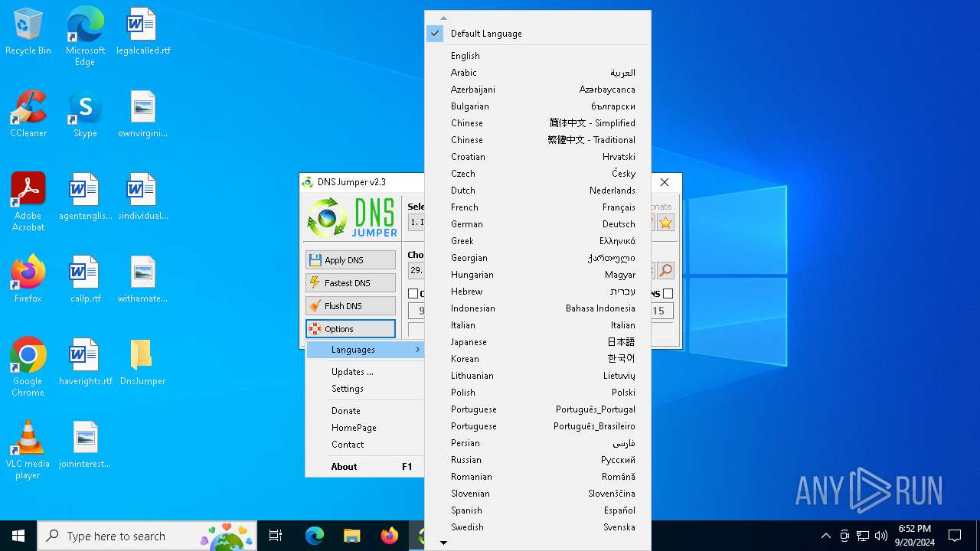Select Contact menu entry
Viewport: 980px width, 551px height.
(x=365, y=445)
